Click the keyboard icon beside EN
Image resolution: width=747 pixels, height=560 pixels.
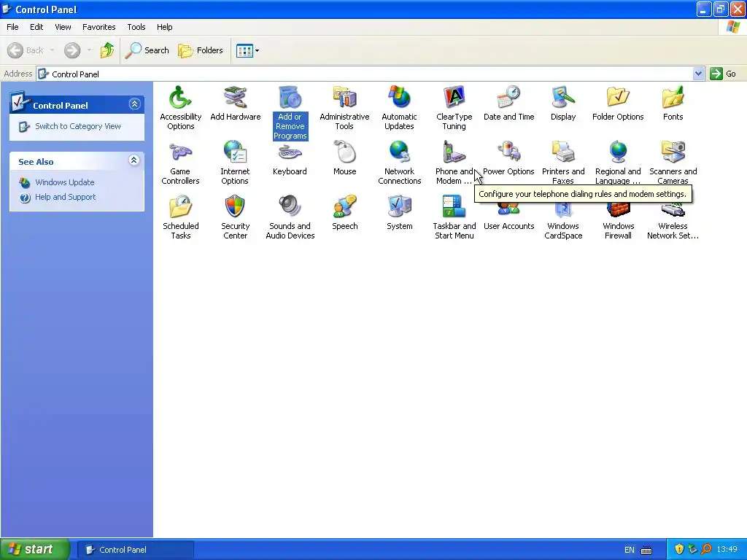(646, 550)
